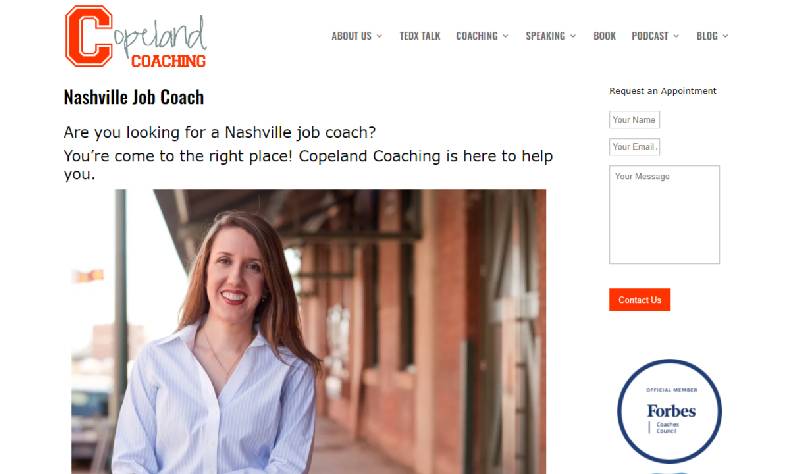Expand the Coaching dropdown arrow

click(506, 36)
